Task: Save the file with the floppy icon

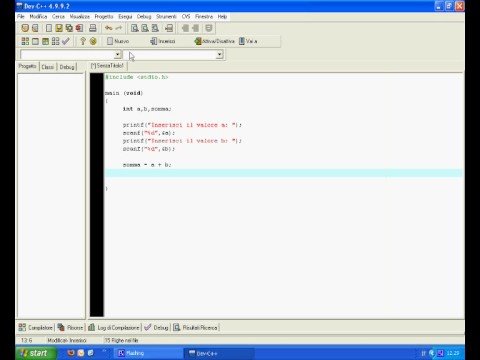Action: tap(59, 28)
